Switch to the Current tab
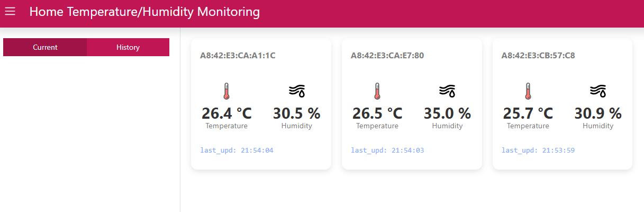 coord(45,47)
